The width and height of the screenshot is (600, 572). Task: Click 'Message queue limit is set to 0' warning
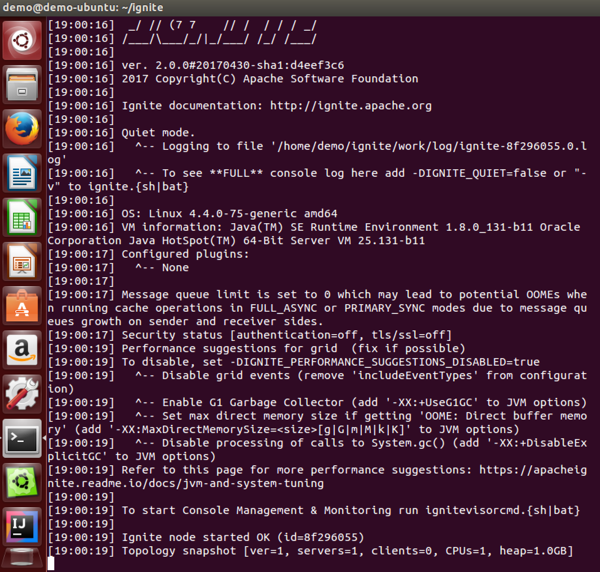[x=226, y=295]
